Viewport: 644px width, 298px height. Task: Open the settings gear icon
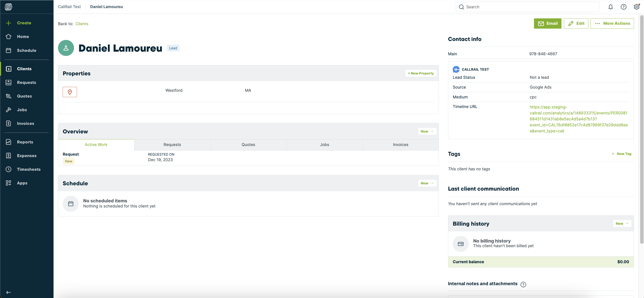click(637, 7)
